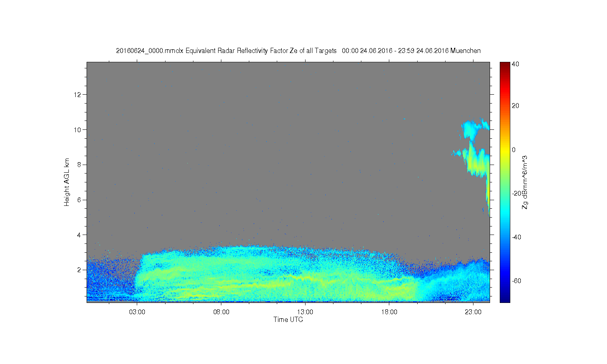
Task: Click the colorbar value '-40'
Action: pos(516,237)
